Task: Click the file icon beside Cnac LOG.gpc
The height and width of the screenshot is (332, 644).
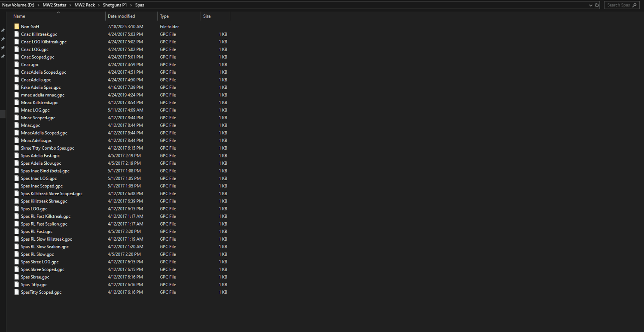Action: [17, 49]
